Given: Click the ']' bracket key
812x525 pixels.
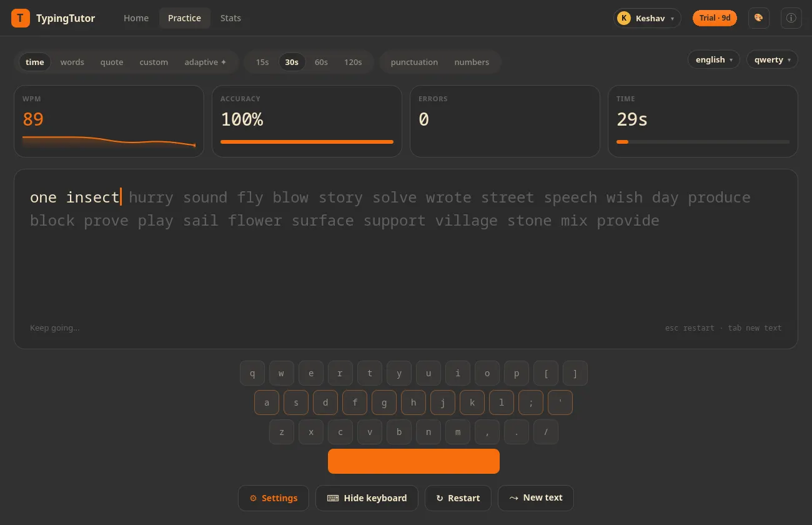Looking at the screenshot, I should click(575, 374).
